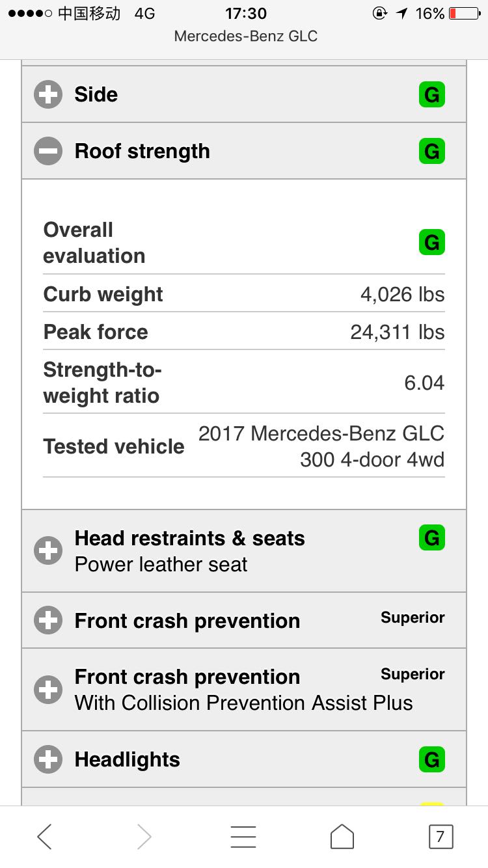Open the tabs switcher showing 7
The image size is (488, 868).
441,836
